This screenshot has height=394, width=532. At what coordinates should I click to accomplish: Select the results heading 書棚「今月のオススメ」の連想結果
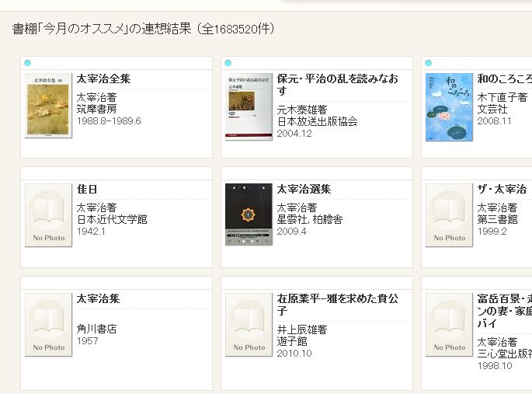(102, 29)
